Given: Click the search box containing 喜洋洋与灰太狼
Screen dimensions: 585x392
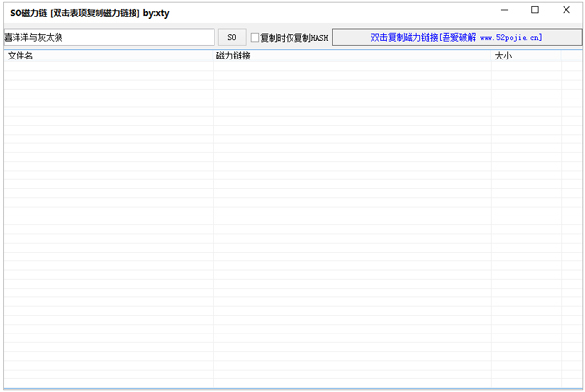Looking at the screenshot, I should [x=109, y=37].
